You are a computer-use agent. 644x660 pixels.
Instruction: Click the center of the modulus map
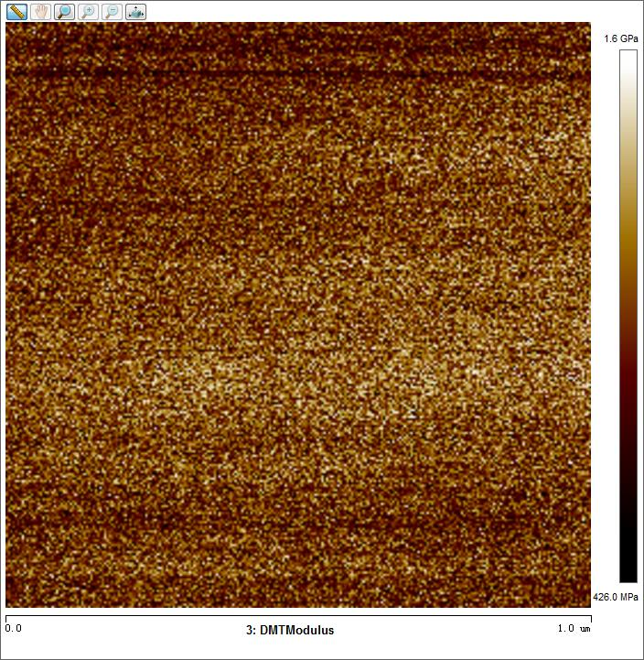[x=298, y=315]
